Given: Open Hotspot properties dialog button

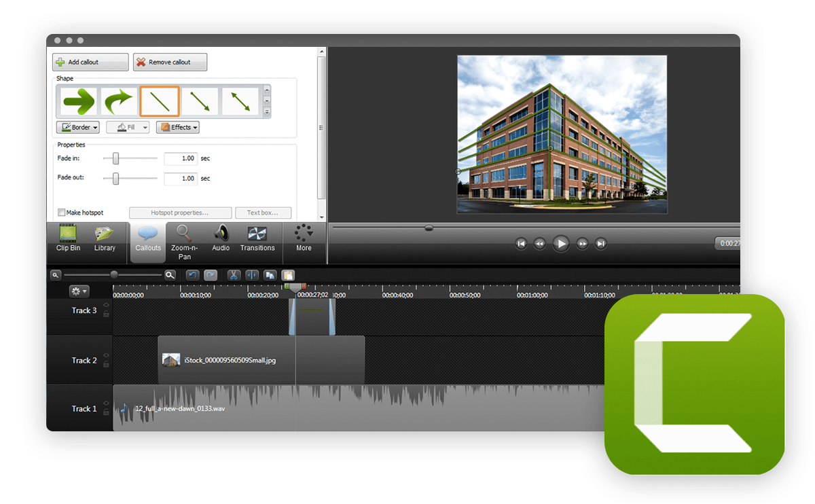Looking at the screenshot, I should 181,213.
